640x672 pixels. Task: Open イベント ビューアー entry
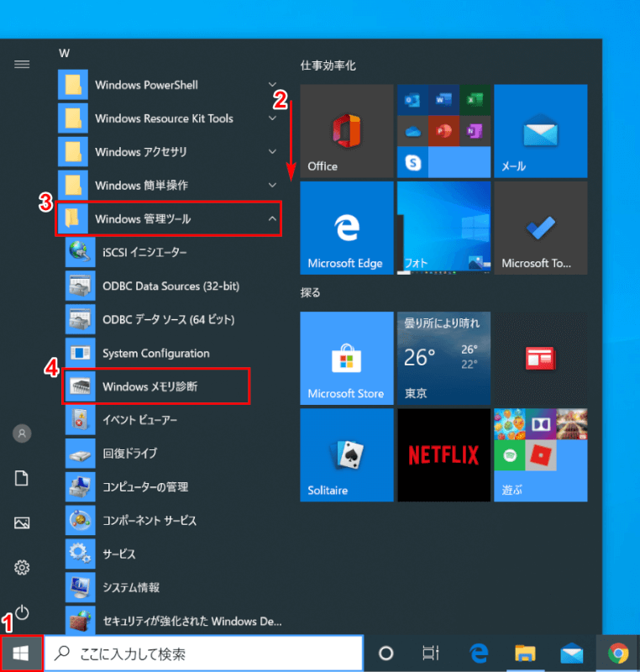tap(139, 419)
